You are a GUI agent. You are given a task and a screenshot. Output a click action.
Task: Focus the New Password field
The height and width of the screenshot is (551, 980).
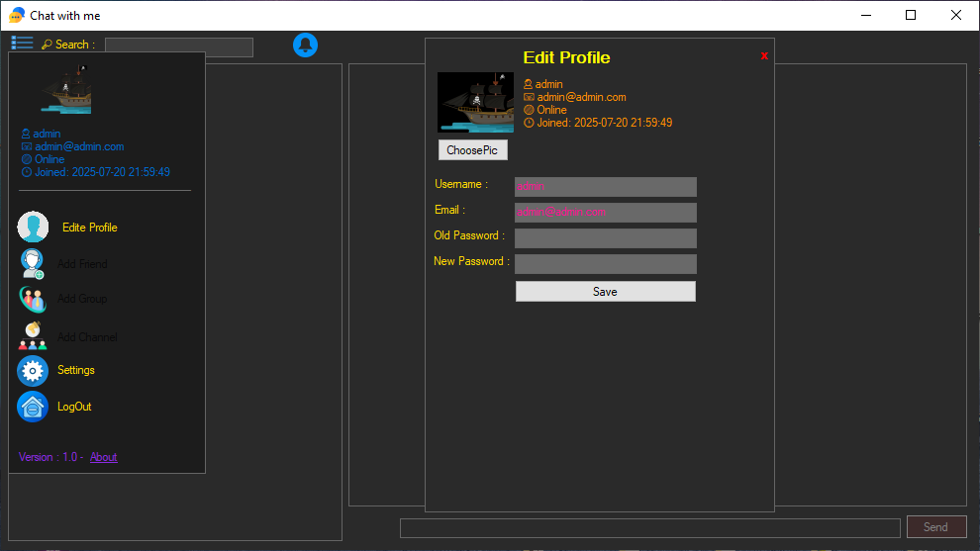click(605, 264)
